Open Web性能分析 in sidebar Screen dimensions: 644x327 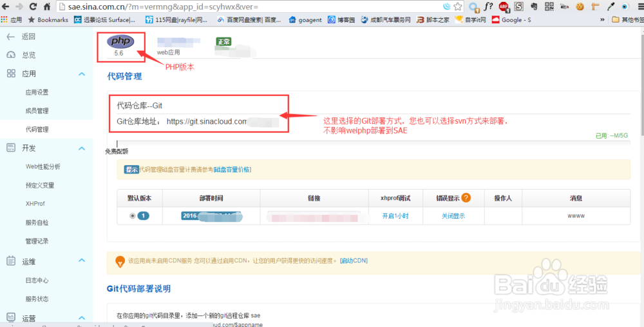tap(43, 166)
